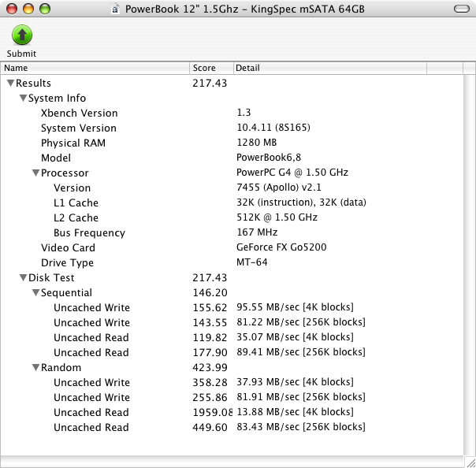
Task: Click detail 89.41 MB/sec [256K blocks]
Action: point(301,351)
